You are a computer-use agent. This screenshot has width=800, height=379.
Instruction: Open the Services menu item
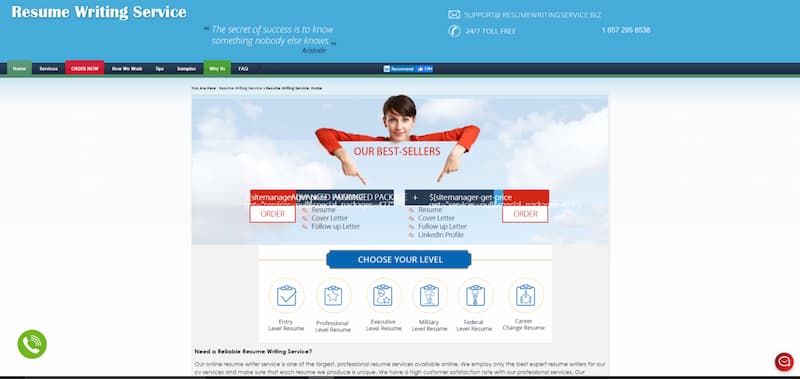coord(48,68)
